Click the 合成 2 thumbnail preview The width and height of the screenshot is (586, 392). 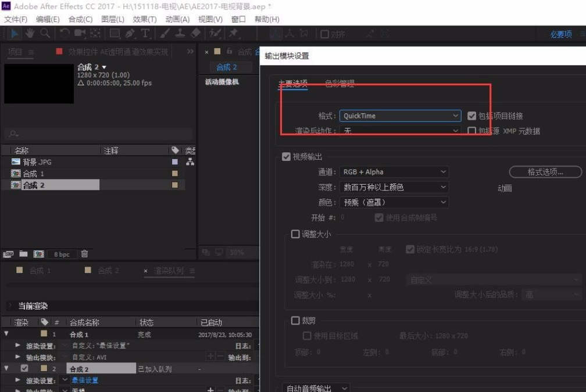[x=39, y=84]
